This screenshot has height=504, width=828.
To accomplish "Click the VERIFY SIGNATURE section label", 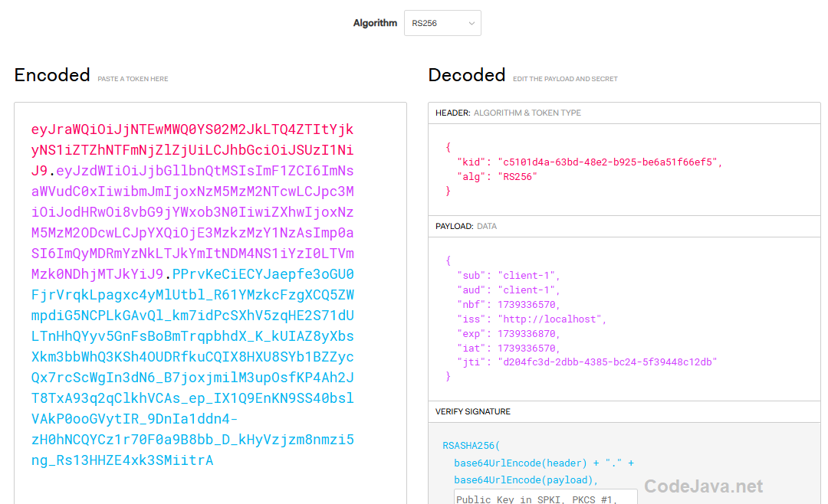I will click(472, 411).
